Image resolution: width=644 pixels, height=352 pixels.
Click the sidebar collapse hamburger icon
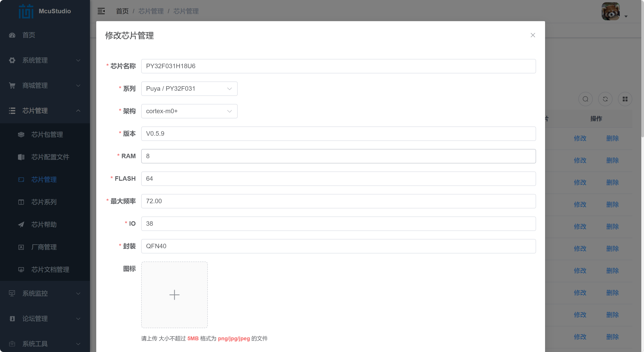[x=101, y=11]
